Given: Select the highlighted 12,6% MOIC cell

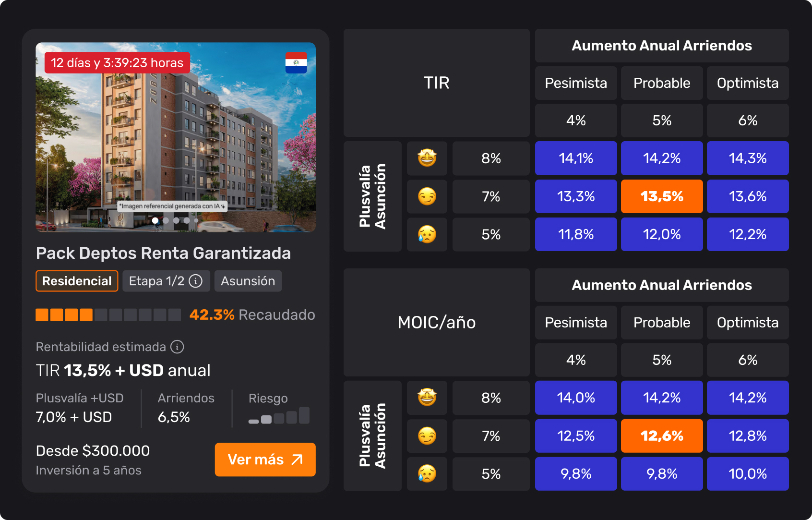Looking at the screenshot, I should [x=662, y=436].
